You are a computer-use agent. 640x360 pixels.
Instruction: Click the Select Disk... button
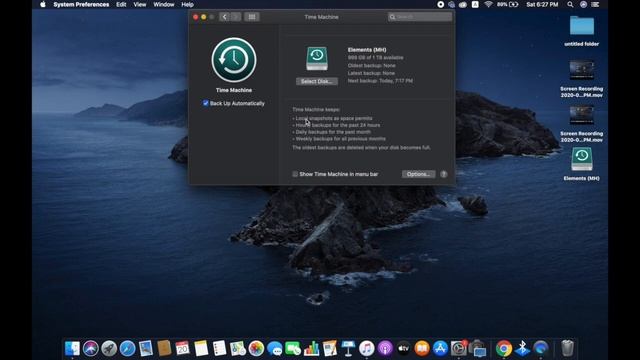click(317, 81)
